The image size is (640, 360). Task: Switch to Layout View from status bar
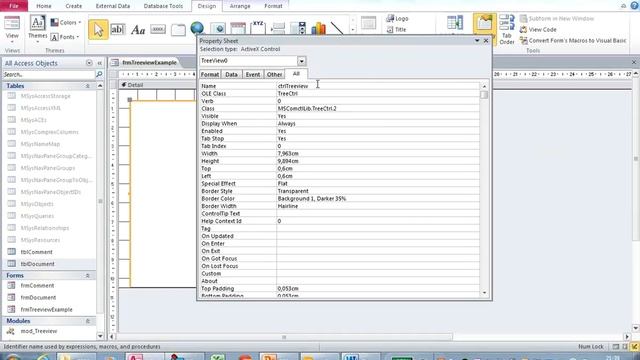(x=625, y=347)
